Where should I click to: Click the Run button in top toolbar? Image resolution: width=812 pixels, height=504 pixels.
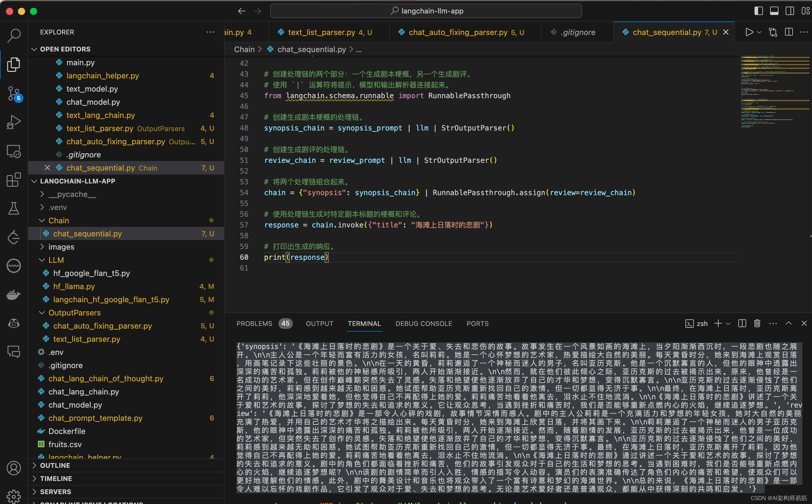pyautogui.click(x=748, y=33)
